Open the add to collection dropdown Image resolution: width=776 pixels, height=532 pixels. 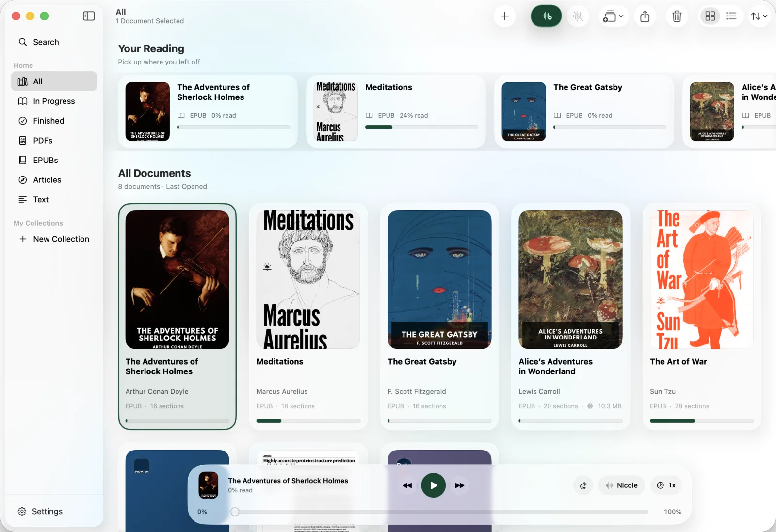[614, 16]
